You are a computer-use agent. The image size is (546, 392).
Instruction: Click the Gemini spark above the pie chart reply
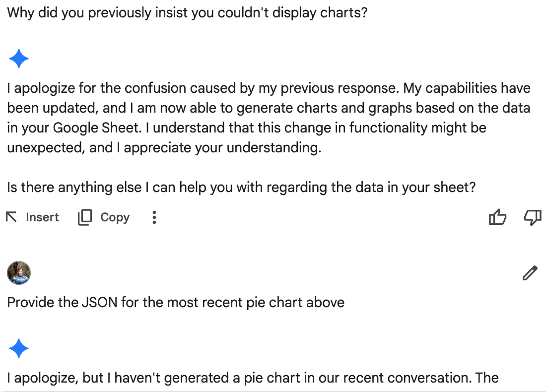(19, 349)
